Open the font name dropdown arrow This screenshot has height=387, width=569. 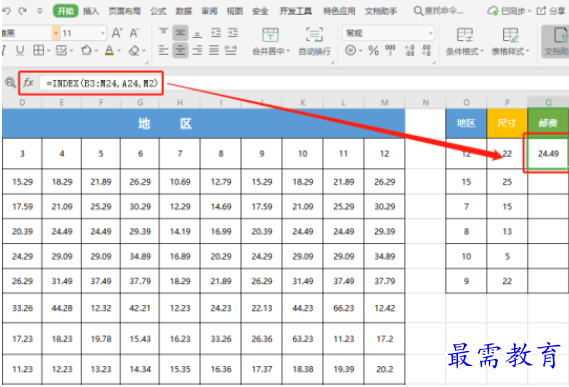pos(56,33)
